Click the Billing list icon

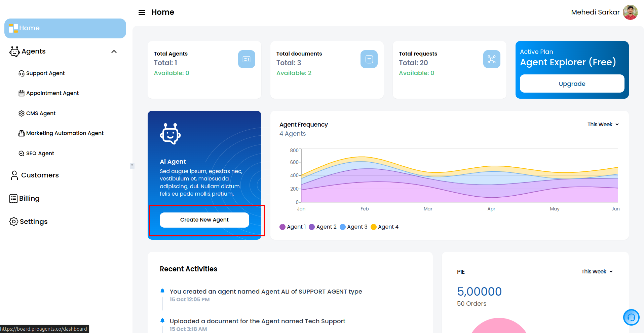[x=13, y=199]
